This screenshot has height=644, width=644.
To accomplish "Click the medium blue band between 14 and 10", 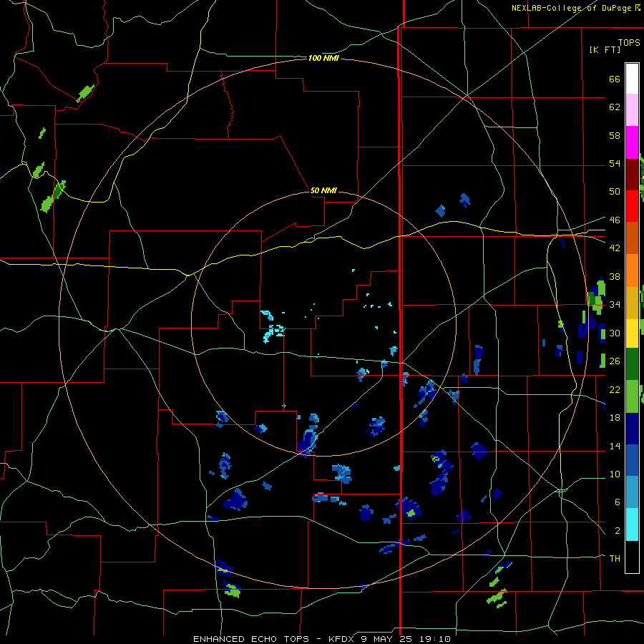I will click(632, 460).
